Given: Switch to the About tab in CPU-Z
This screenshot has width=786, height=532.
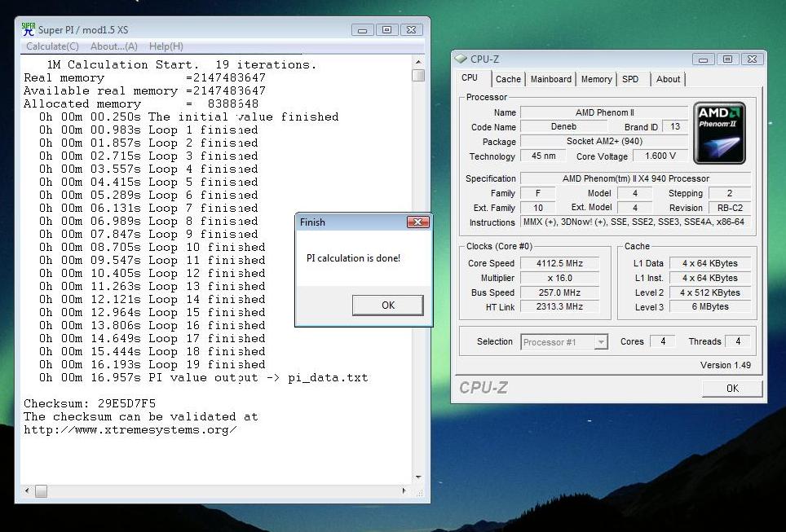Looking at the screenshot, I should coord(668,79).
